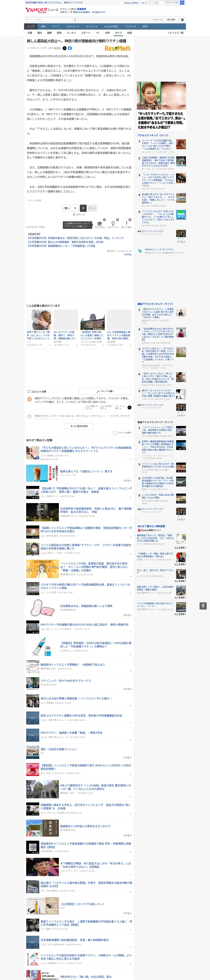210x980 pixels.
Task: Open the 速報 main tab
Action: coord(43,27)
